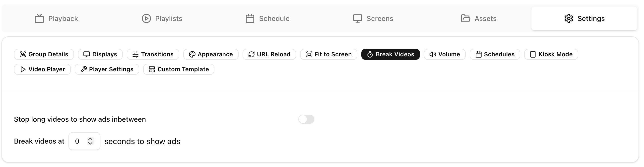The height and width of the screenshot is (167, 644).
Task: Click the Volume speaker icon
Action: (433, 54)
